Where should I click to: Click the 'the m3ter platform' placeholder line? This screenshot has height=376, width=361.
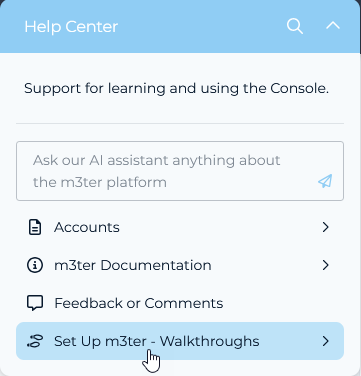[100, 182]
